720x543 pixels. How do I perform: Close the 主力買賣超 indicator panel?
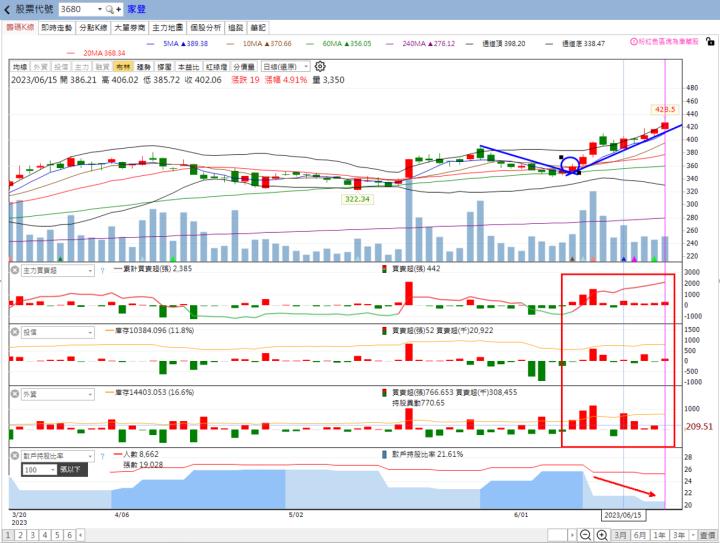point(15,270)
